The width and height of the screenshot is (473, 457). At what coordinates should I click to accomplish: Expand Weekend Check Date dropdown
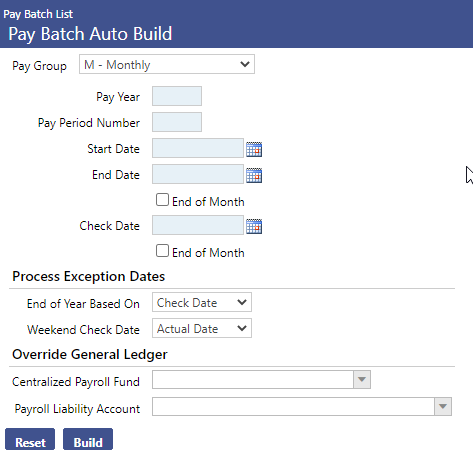(202, 328)
